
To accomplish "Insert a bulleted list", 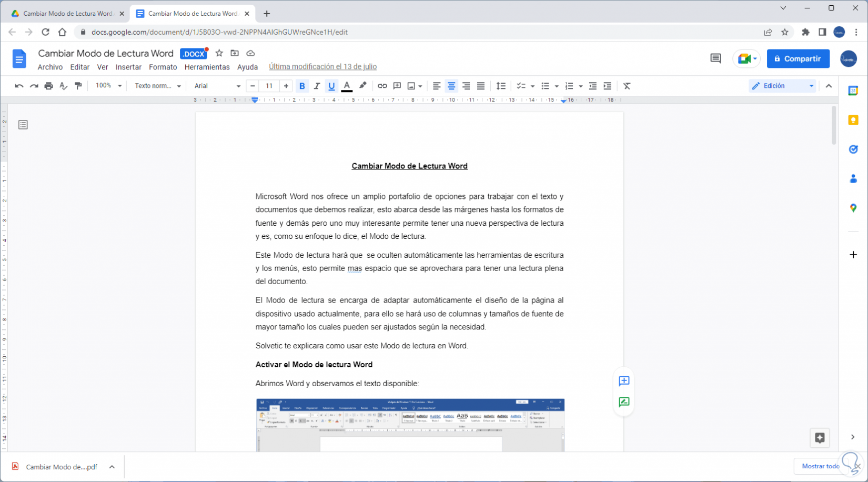I will [545, 86].
